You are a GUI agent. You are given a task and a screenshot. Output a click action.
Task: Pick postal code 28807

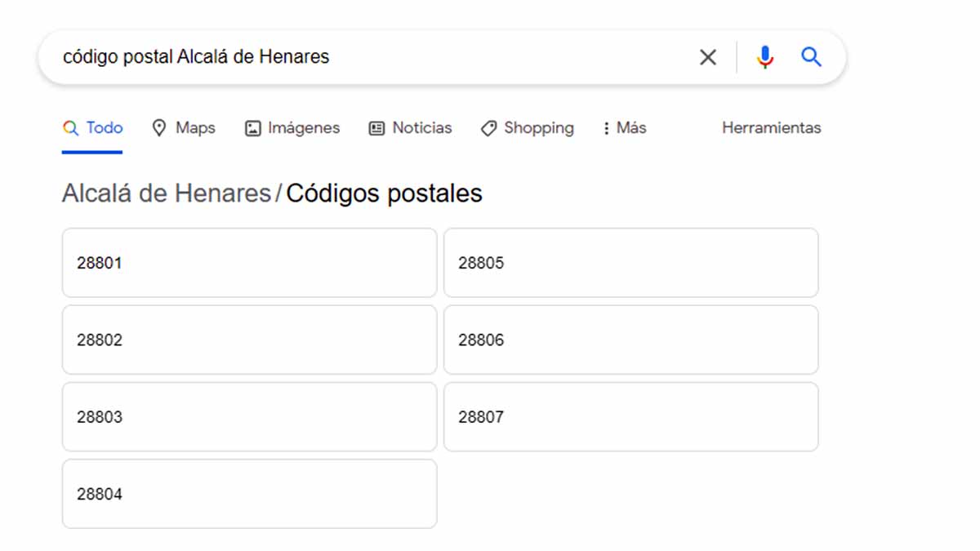[630, 416]
